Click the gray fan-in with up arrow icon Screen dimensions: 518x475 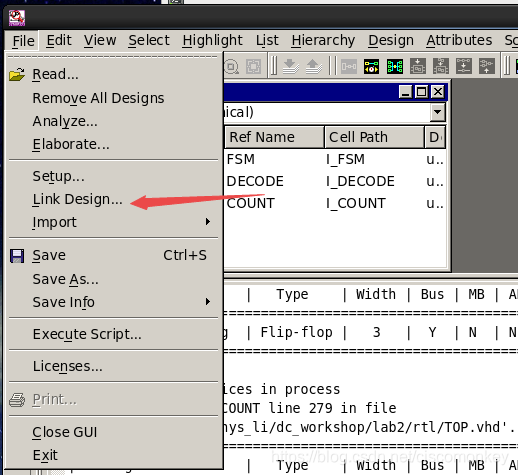487,66
